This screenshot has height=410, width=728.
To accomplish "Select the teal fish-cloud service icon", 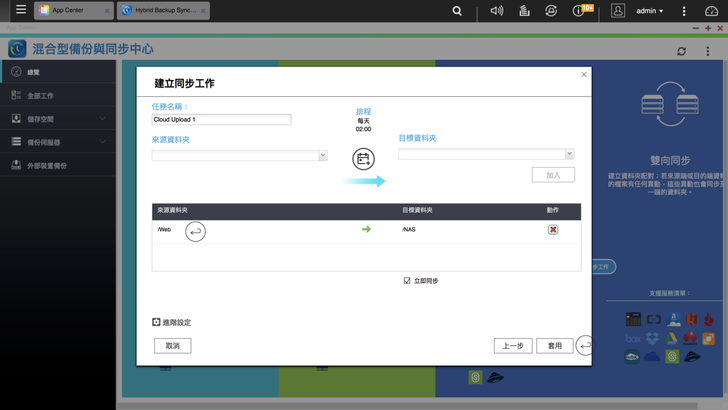I will pyautogui.click(x=632, y=357).
